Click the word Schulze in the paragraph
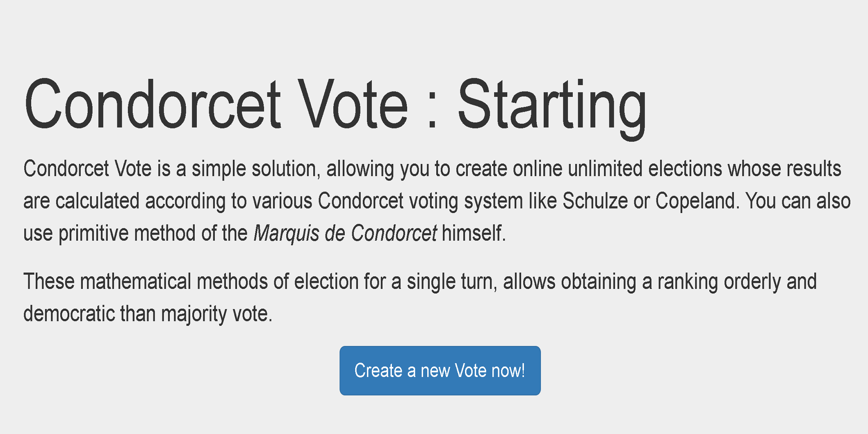Viewport: 868px width, 434px height. (597, 201)
